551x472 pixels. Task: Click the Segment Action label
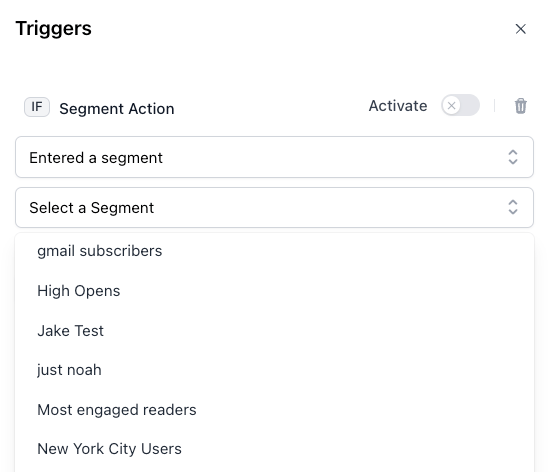pos(117,109)
